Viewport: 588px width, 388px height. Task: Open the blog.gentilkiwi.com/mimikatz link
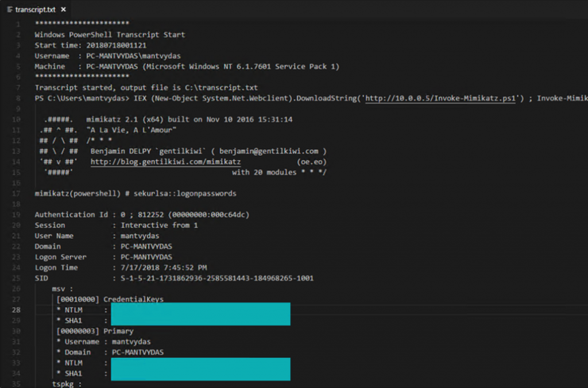pos(166,162)
